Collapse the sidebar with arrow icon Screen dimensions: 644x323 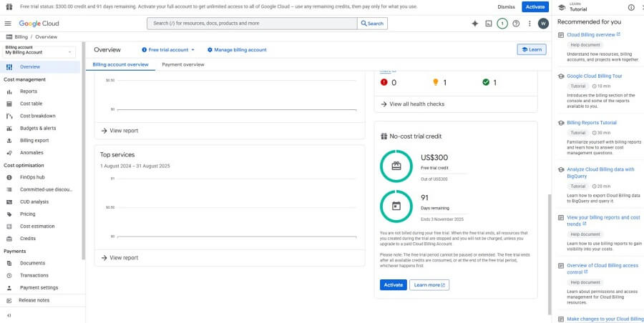[x=9, y=316]
